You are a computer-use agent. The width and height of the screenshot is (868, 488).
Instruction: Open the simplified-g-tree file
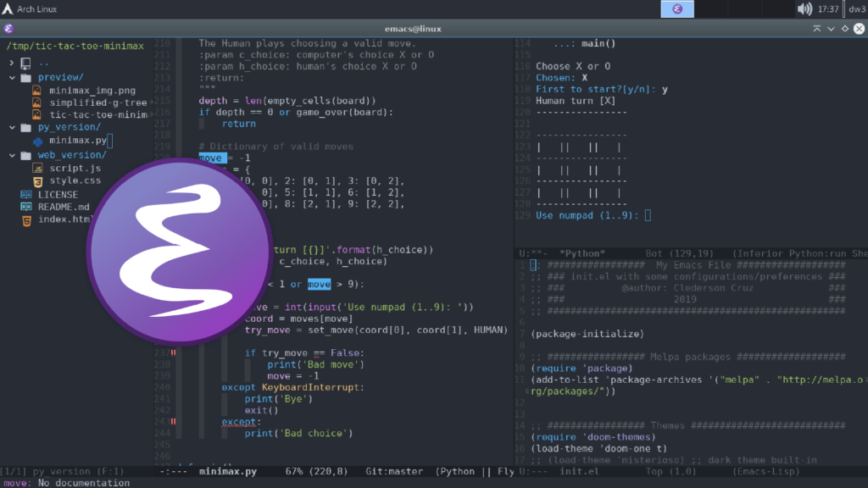click(98, 103)
